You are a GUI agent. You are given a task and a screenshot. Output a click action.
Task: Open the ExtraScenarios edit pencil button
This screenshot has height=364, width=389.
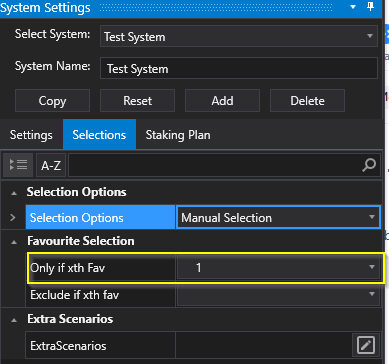[x=366, y=345]
